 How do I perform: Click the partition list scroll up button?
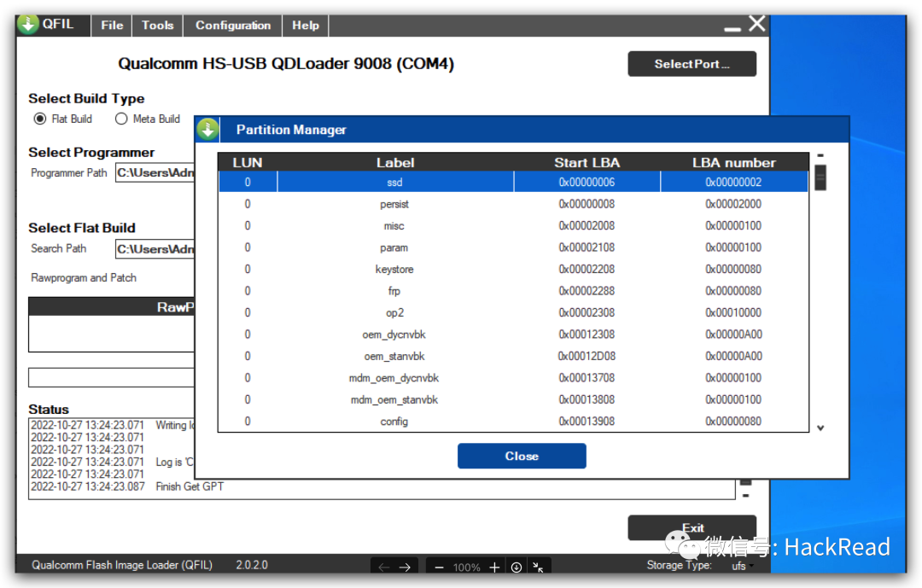click(x=820, y=156)
